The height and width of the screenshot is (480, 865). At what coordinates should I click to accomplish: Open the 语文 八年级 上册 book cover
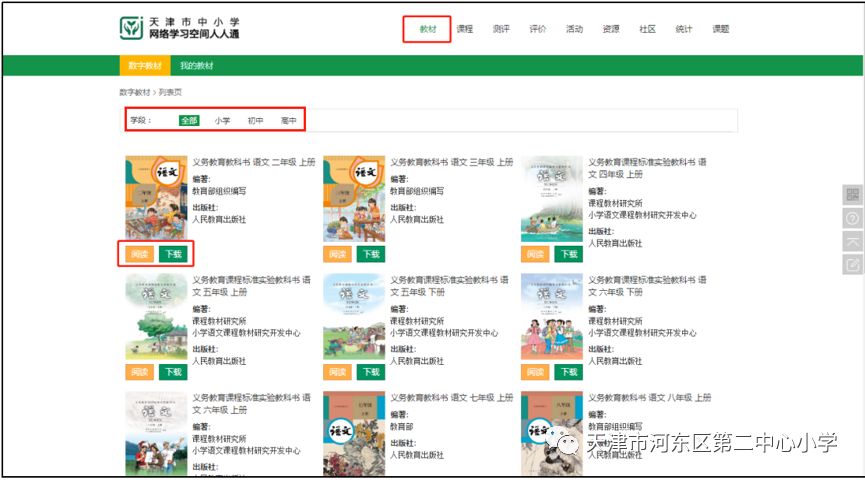(x=552, y=434)
